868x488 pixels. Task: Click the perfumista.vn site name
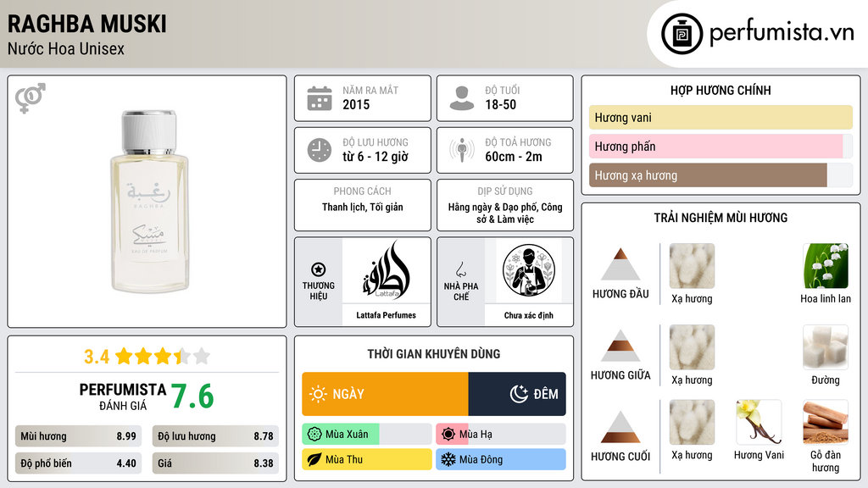pyautogui.click(x=782, y=32)
